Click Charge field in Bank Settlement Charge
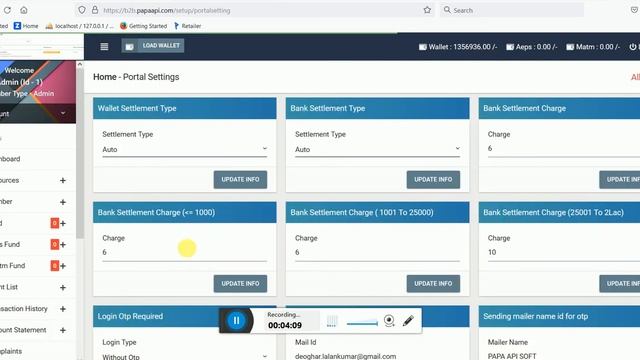The height and width of the screenshot is (360, 640). pos(564,149)
